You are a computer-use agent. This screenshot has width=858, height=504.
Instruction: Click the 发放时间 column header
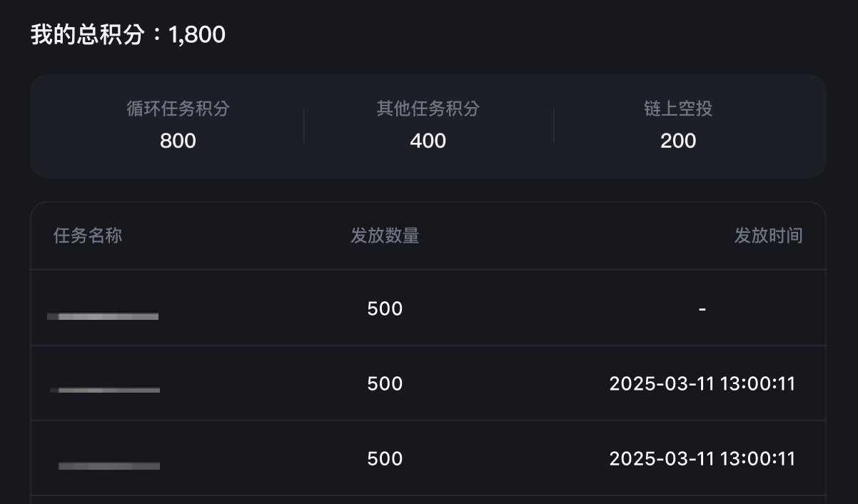coord(769,236)
